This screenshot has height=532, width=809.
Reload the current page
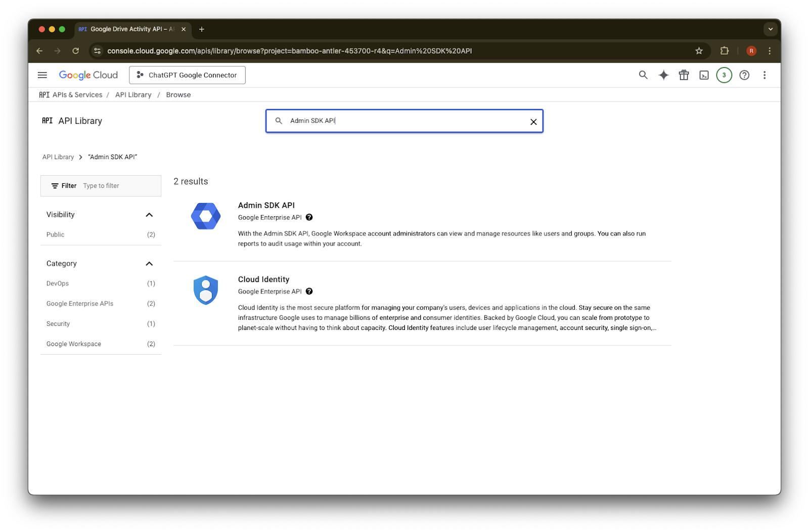coord(76,51)
